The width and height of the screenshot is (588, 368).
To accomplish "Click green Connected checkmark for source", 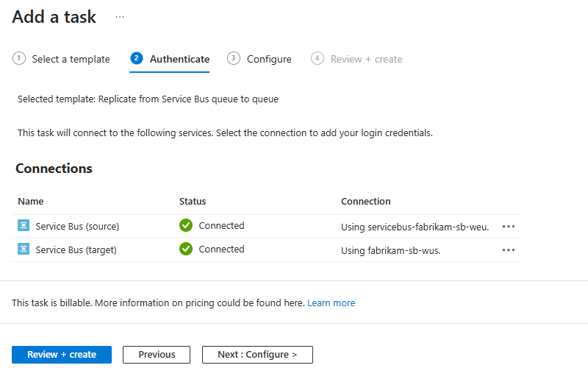I will (x=186, y=226).
